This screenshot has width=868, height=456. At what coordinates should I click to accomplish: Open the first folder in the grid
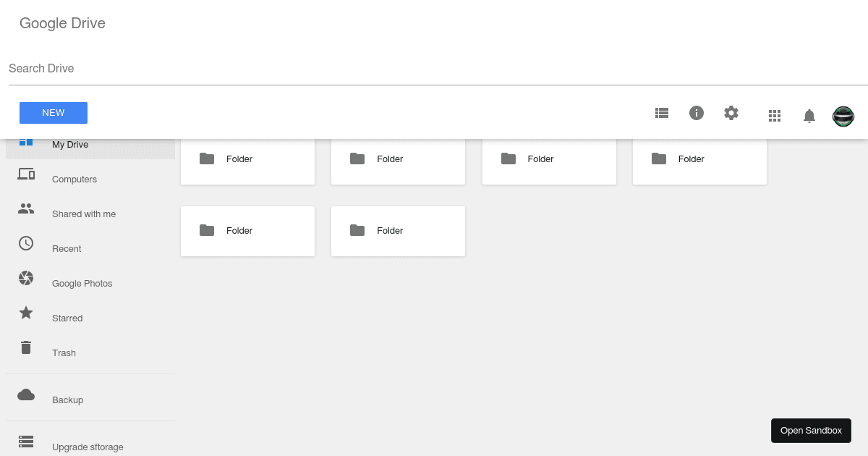(247, 159)
